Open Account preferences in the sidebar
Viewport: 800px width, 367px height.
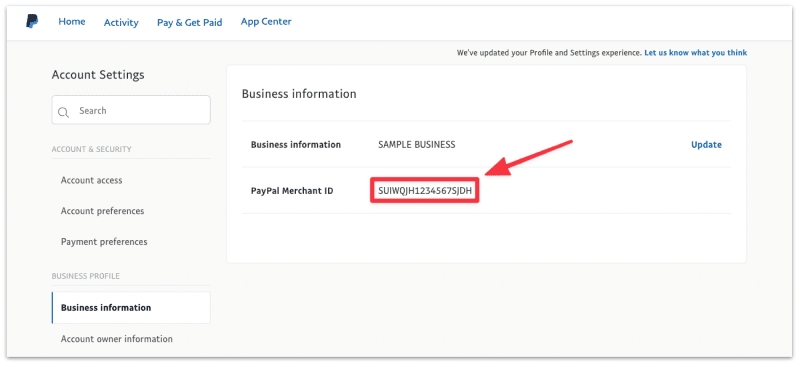103,211
